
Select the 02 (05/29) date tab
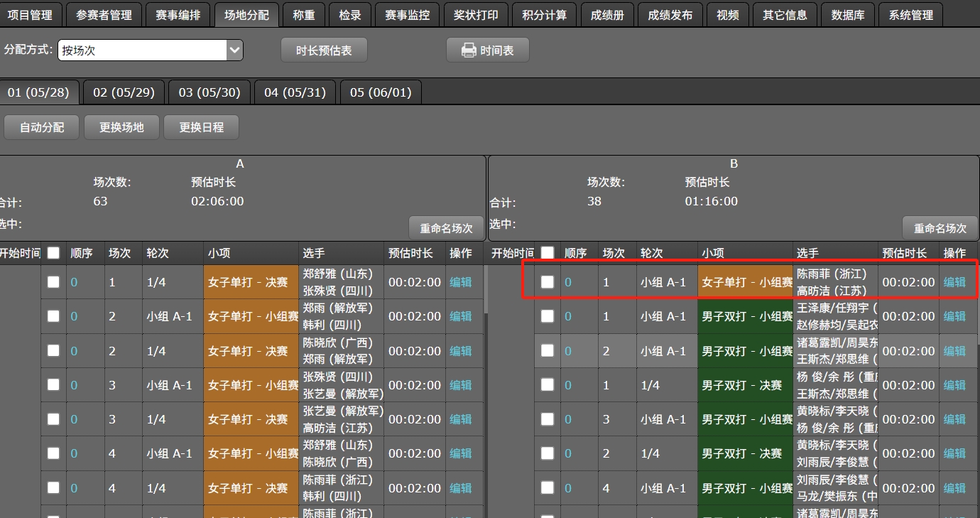pyautogui.click(x=124, y=92)
